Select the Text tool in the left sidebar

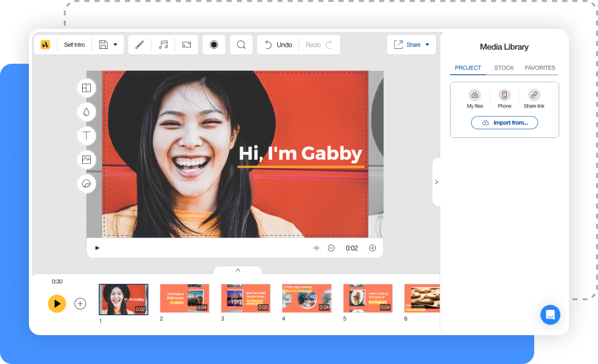coord(86,135)
